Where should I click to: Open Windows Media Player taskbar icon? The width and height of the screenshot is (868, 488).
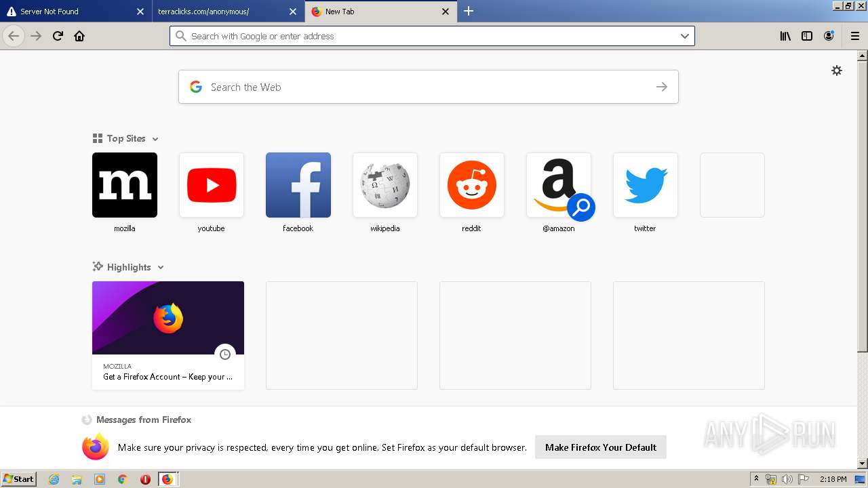(x=100, y=479)
